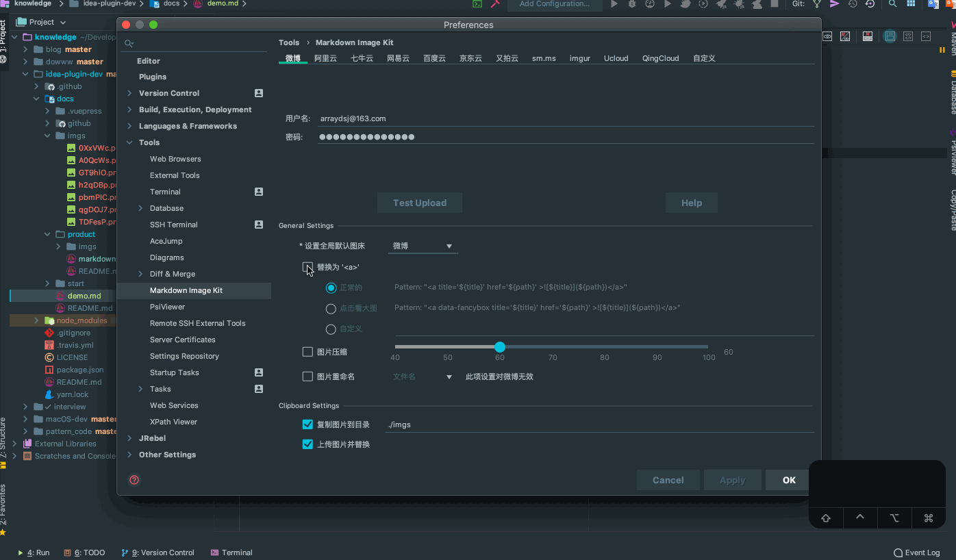Screen dimensions: 956x560
Task: Click the Git update project branch icon
Action: (817, 4)
